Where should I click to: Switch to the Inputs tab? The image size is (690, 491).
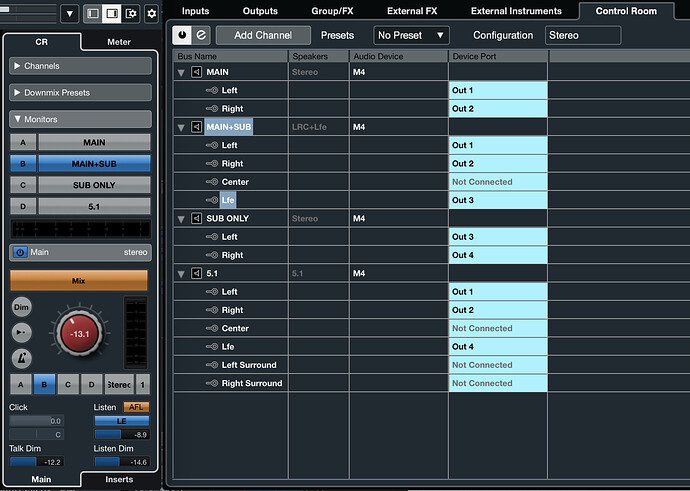[195, 11]
